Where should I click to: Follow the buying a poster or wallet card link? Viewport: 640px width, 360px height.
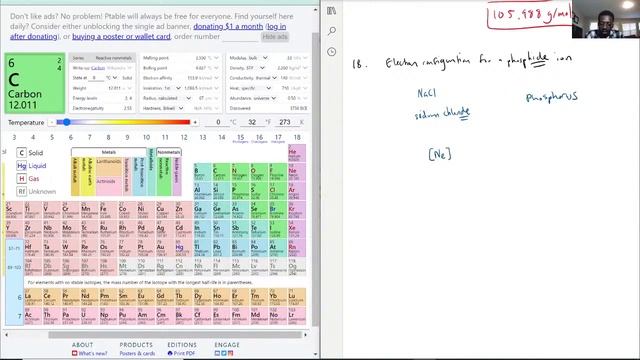(121, 36)
